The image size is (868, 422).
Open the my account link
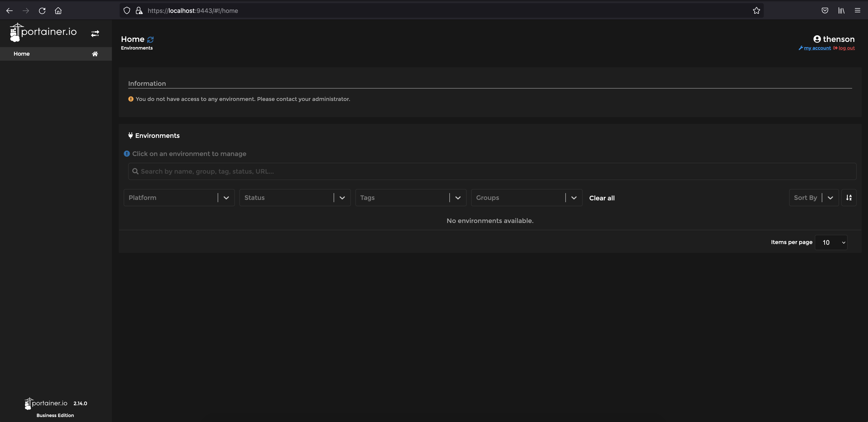tap(817, 48)
